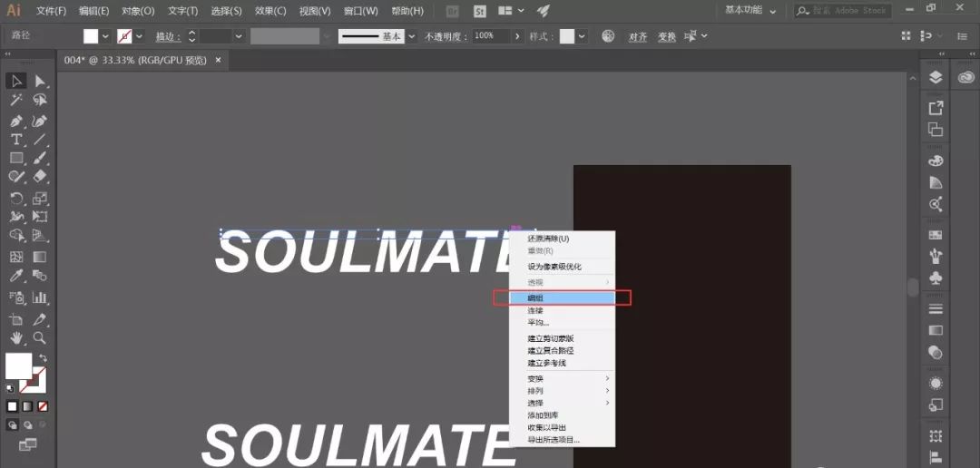Click the large white fill swatch
Screen dimensions: 980x468
(x=18, y=366)
